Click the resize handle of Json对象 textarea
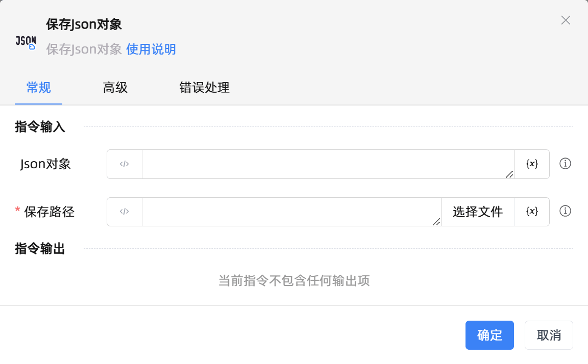Image resolution: width=588 pixels, height=364 pixels. 509,175
